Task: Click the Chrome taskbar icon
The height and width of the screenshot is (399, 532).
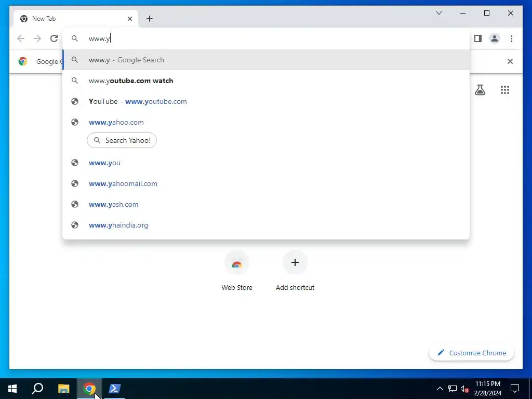Action: pos(89,389)
